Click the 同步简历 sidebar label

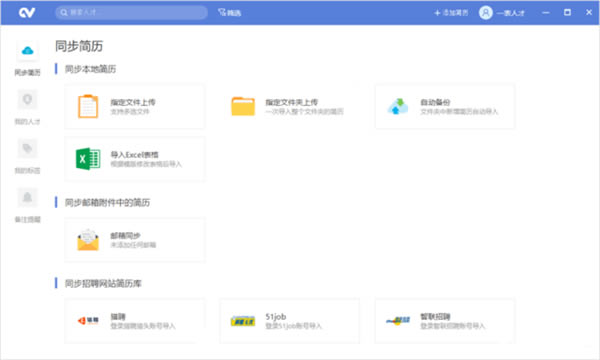pos(28,72)
